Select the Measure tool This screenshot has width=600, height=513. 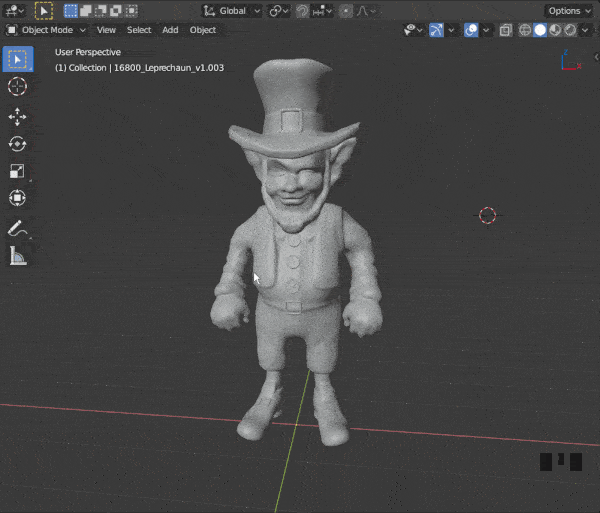[x=17, y=256]
